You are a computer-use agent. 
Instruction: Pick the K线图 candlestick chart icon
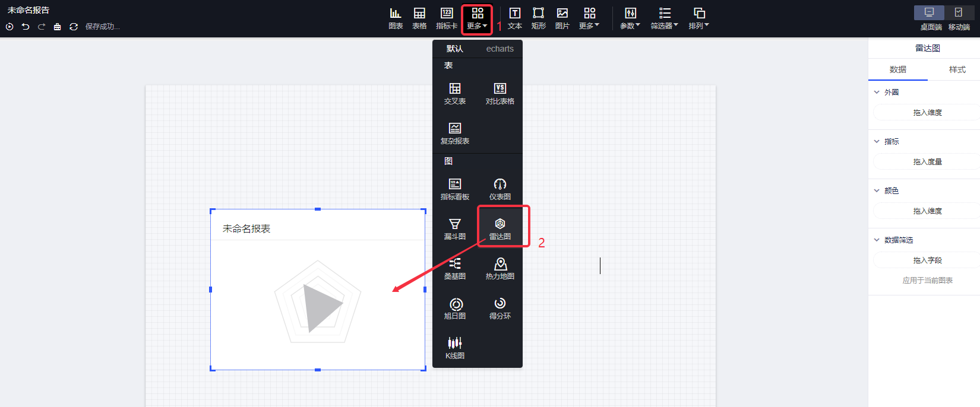click(x=455, y=347)
